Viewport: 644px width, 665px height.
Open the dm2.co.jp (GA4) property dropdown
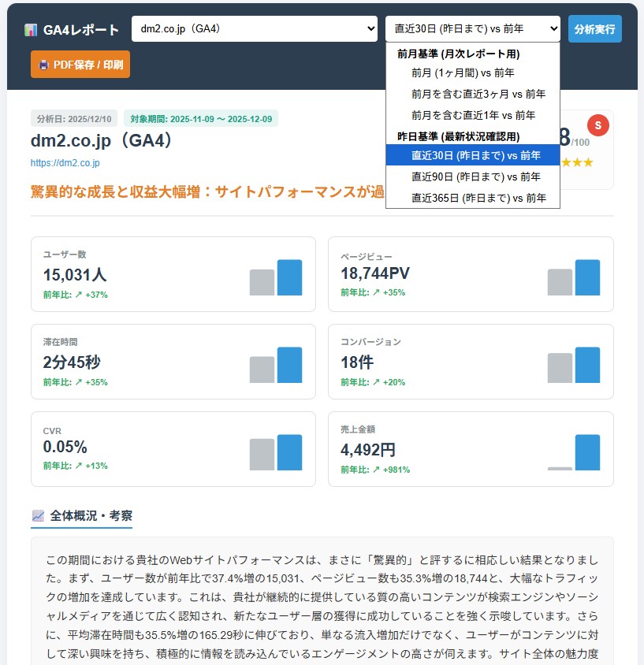pos(254,29)
